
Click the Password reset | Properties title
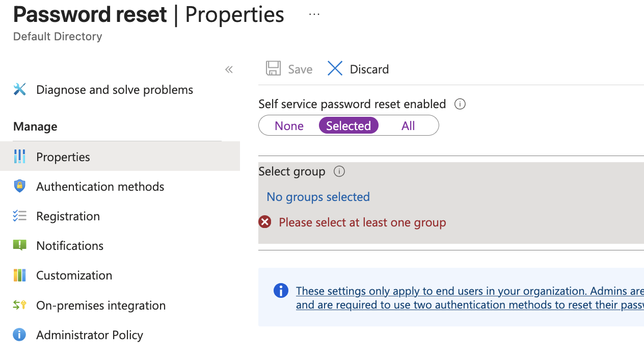[x=149, y=15]
